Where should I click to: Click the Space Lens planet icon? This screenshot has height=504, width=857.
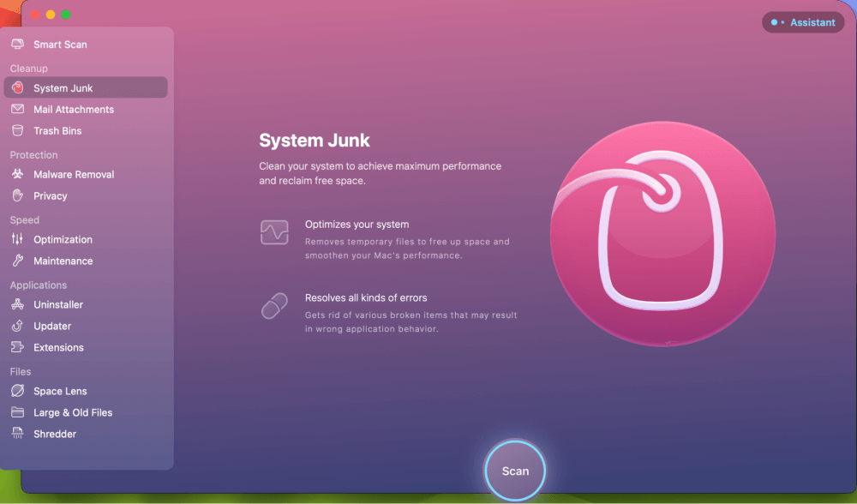(17, 390)
